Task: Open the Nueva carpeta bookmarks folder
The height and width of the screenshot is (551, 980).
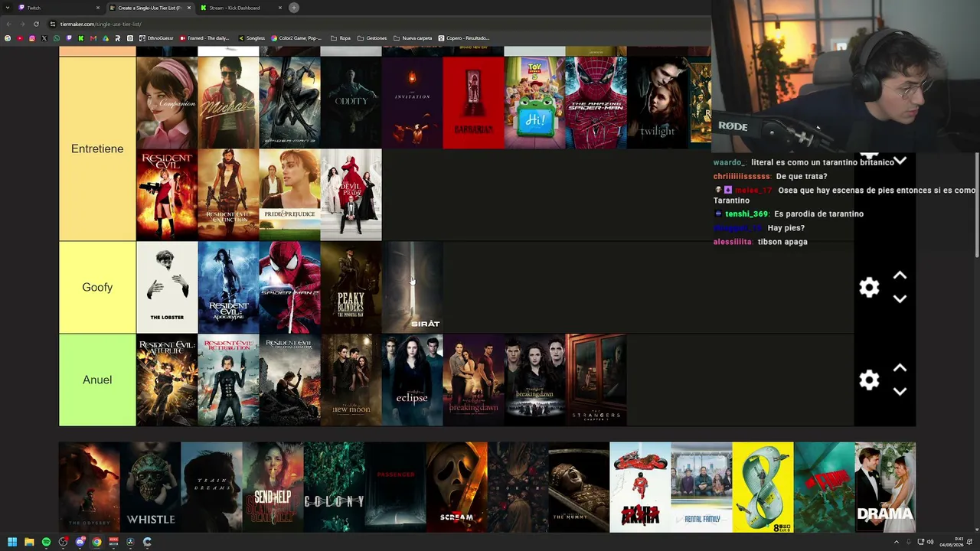Action: pos(413,38)
